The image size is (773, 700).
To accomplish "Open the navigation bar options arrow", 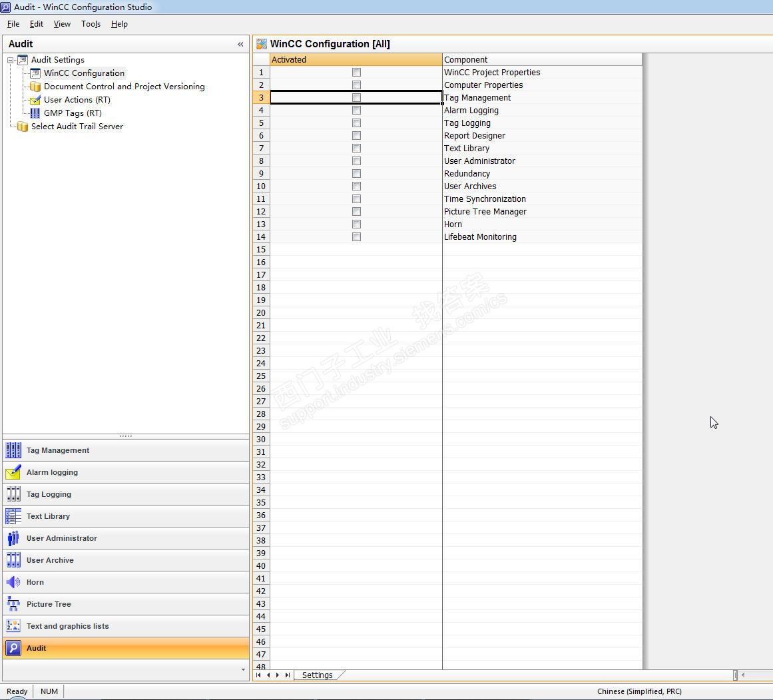I will pos(243,669).
